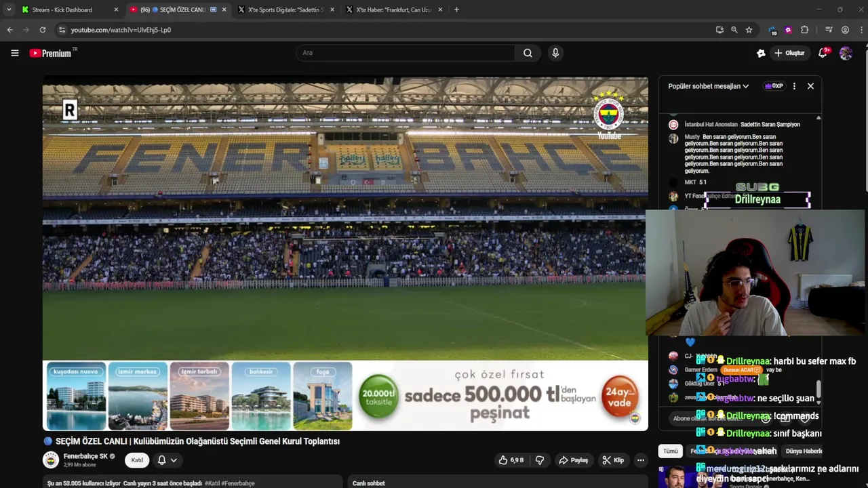The width and height of the screenshot is (868, 488).
Task: Click the kuşadası nuova ad thumbnail
Action: 76,396
